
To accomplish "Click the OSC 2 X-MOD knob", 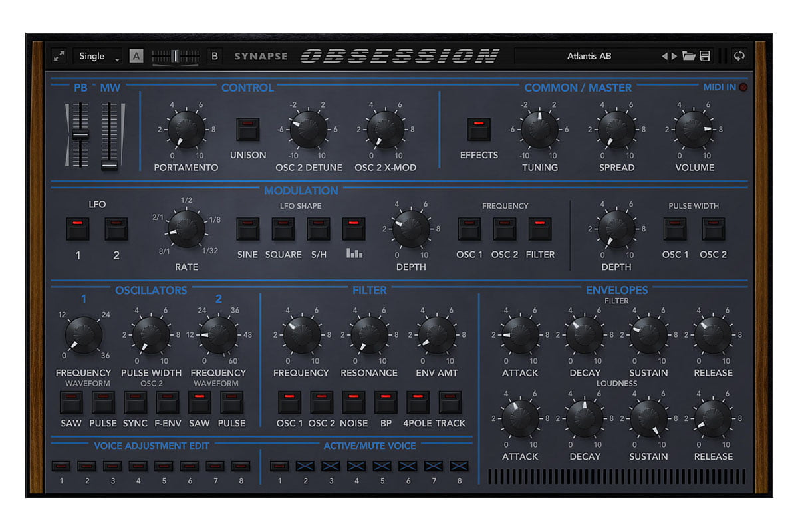I will 385,130.
